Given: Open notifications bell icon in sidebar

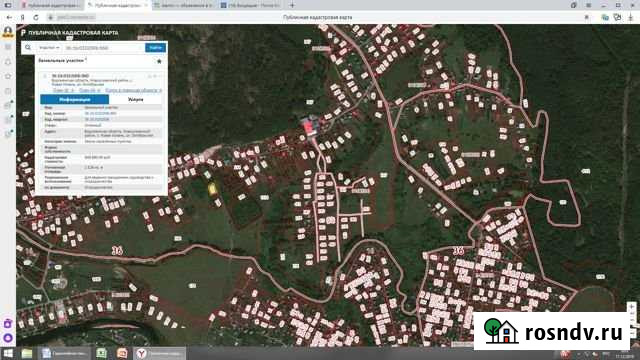Looking at the screenshot, I should [8, 62].
